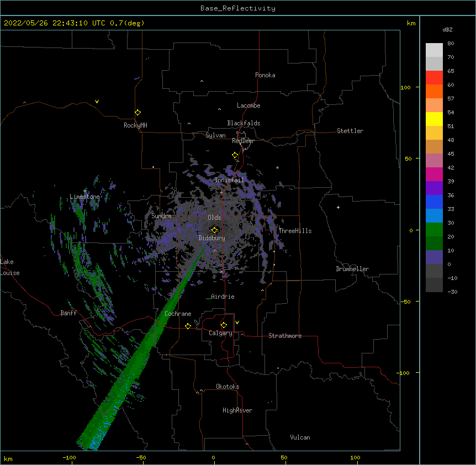Click the Sundre label

point(161,216)
